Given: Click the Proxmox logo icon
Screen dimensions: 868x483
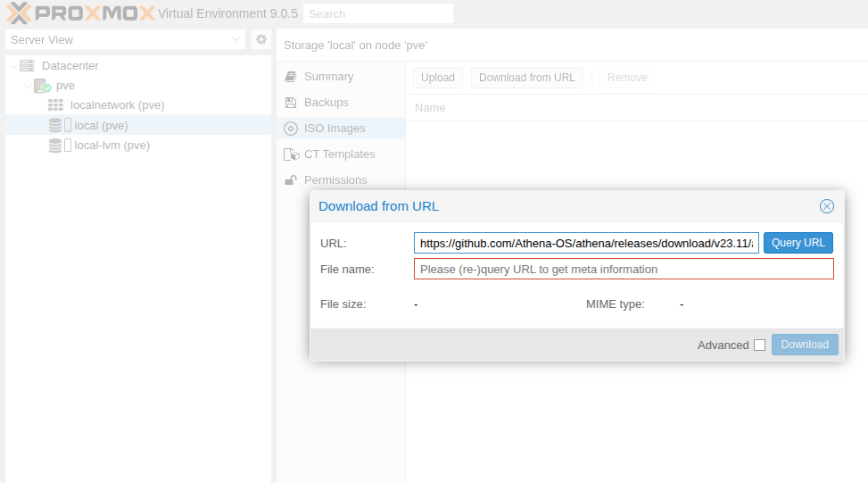Looking at the screenshot, I should click(x=20, y=13).
